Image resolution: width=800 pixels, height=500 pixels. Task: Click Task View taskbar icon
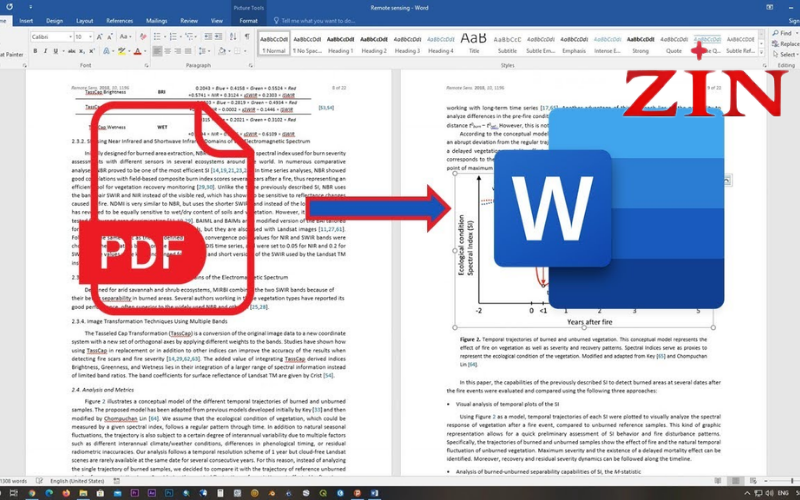click(x=14, y=493)
